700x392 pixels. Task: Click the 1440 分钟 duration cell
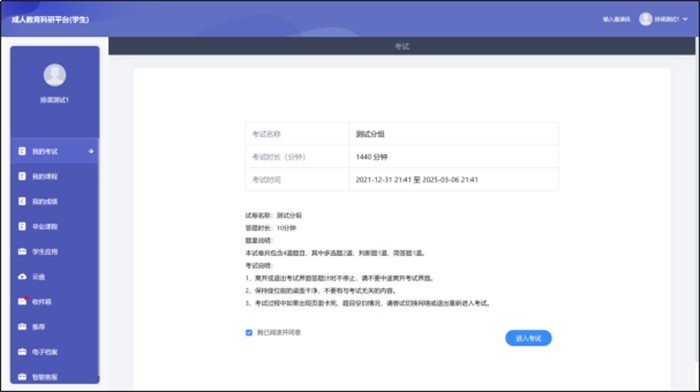[x=454, y=157]
